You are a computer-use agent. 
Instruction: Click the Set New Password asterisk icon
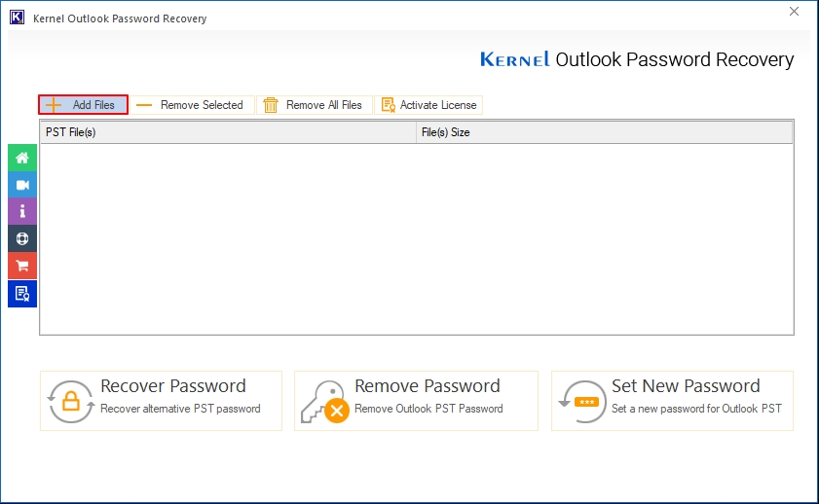tap(581, 400)
